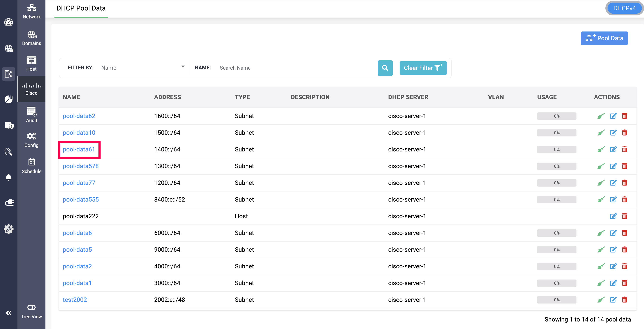
Task: Click the add Pool Data button
Action: pos(604,38)
